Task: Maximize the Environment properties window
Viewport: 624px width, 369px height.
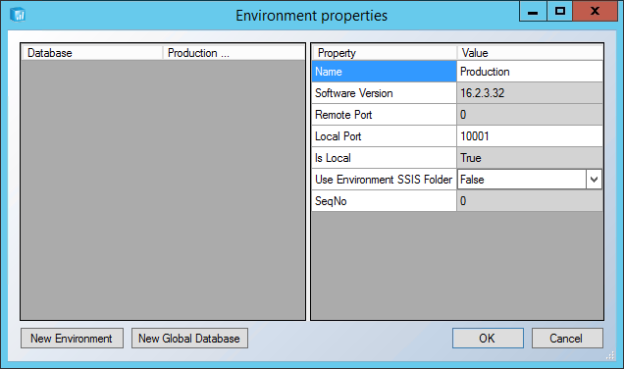Action: (560, 11)
